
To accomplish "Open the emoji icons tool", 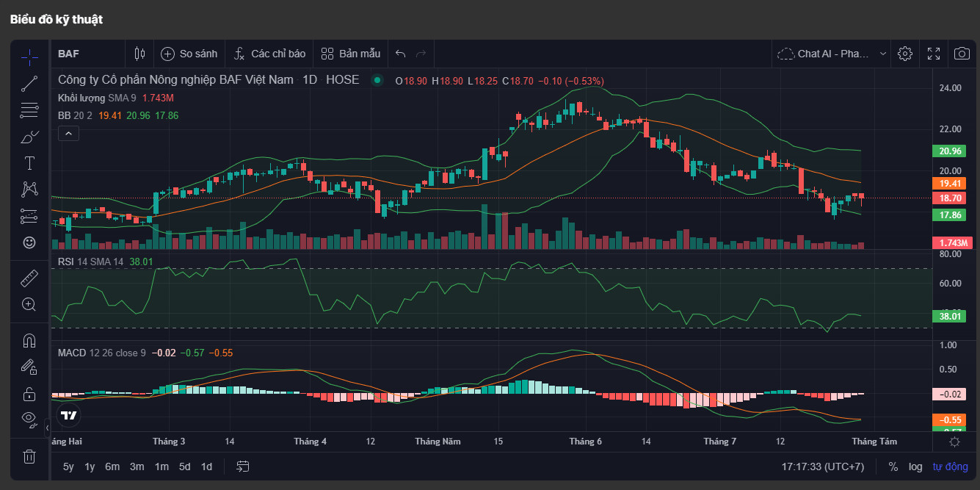I will pyautogui.click(x=29, y=242).
